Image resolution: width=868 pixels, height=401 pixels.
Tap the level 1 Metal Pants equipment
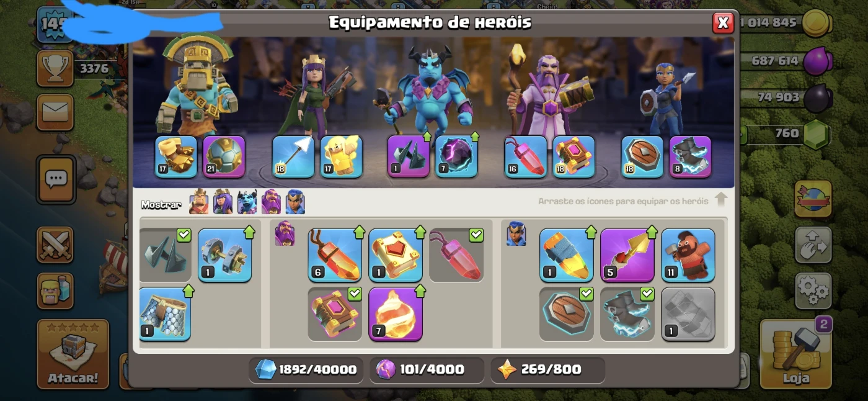click(164, 313)
